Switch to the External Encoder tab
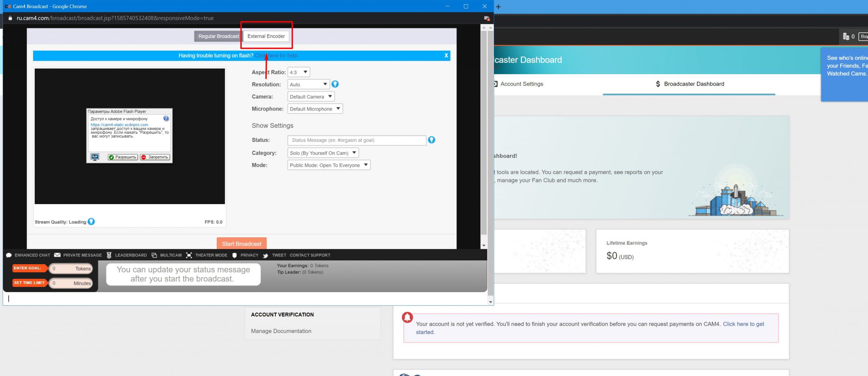This screenshot has height=376, width=868. [x=266, y=36]
